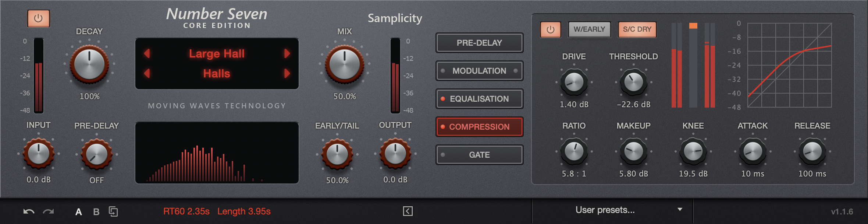The height and width of the screenshot is (224, 868).
Task: Click the RATIO knob
Action: click(574, 151)
